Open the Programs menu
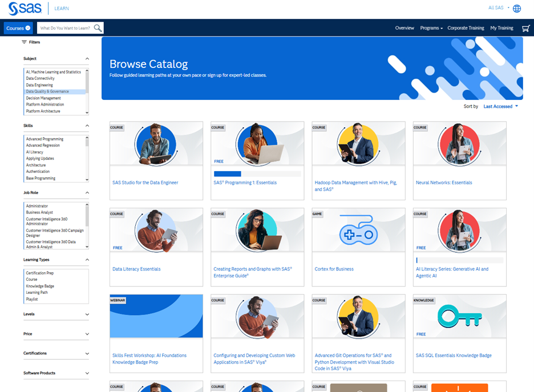The width and height of the screenshot is (534, 392). tap(431, 28)
